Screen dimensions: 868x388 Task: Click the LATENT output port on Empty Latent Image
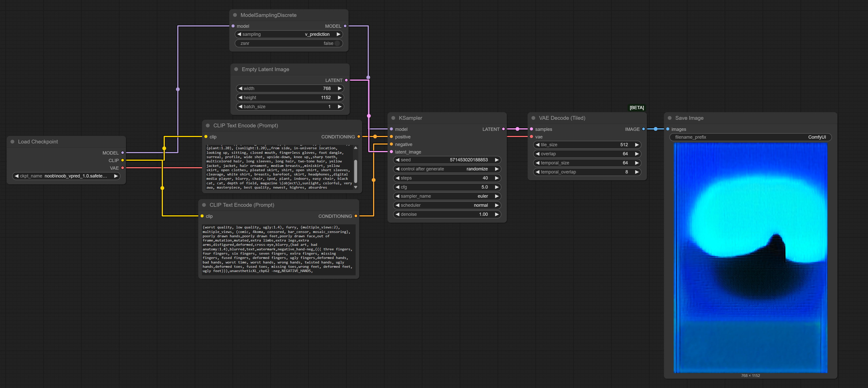[346, 80]
